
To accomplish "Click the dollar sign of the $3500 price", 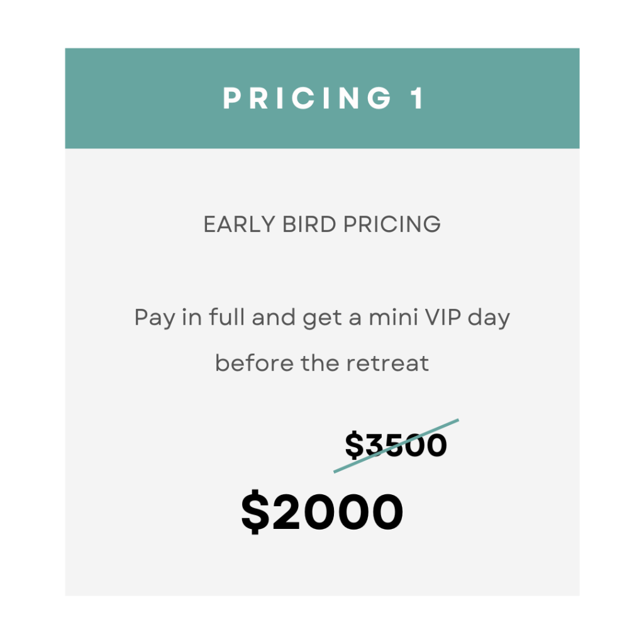I will click(x=354, y=445).
